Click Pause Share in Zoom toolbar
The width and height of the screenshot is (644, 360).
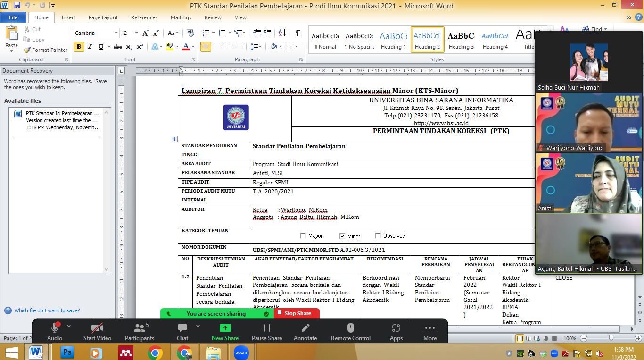click(x=267, y=332)
